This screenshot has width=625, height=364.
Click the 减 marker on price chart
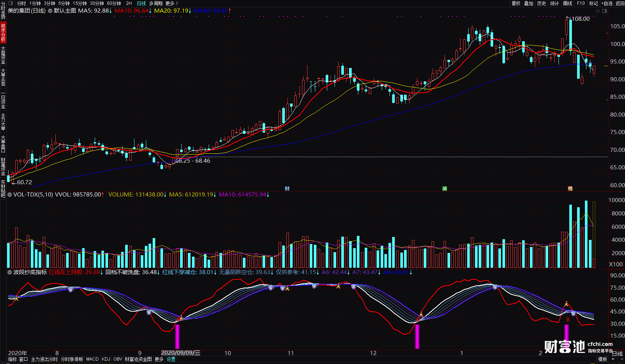[445, 189]
